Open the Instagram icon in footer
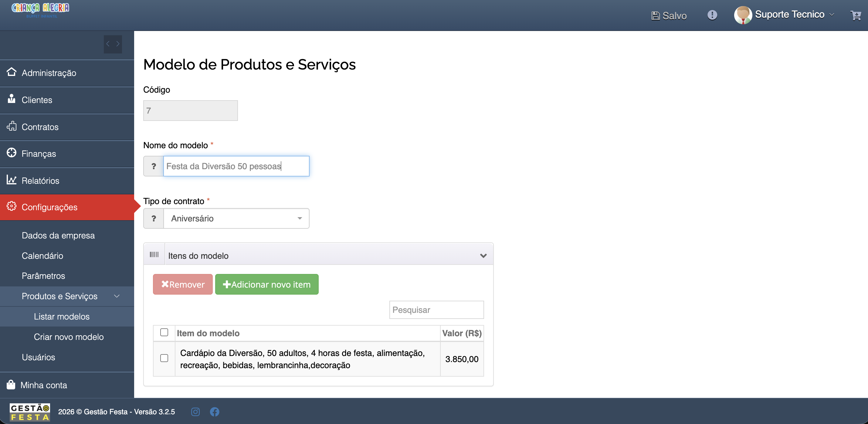 pyautogui.click(x=195, y=412)
